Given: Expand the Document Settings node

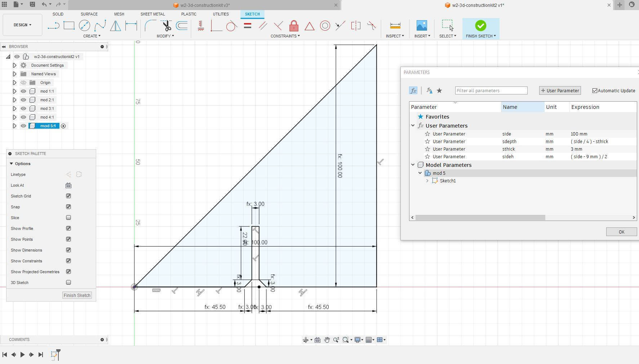Looking at the screenshot, I should point(14,65).
